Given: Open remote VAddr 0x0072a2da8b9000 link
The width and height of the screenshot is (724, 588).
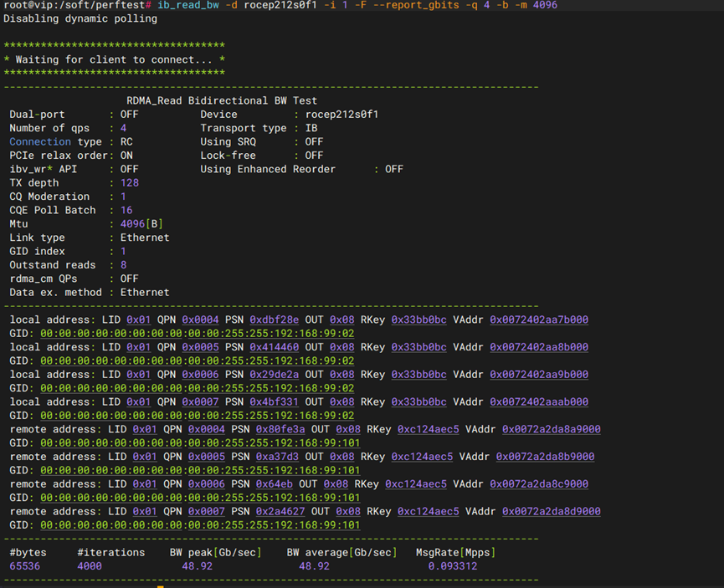Looking at the screenshot, I should pos(545,458).
